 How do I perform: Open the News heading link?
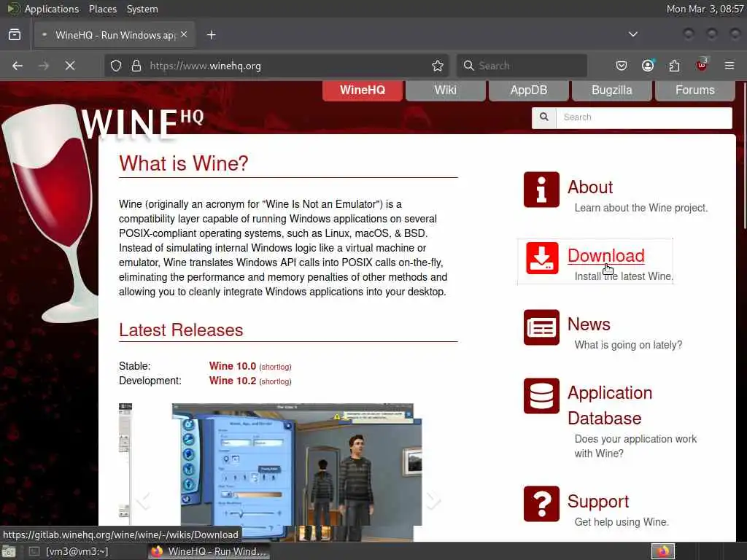[589, 324]
